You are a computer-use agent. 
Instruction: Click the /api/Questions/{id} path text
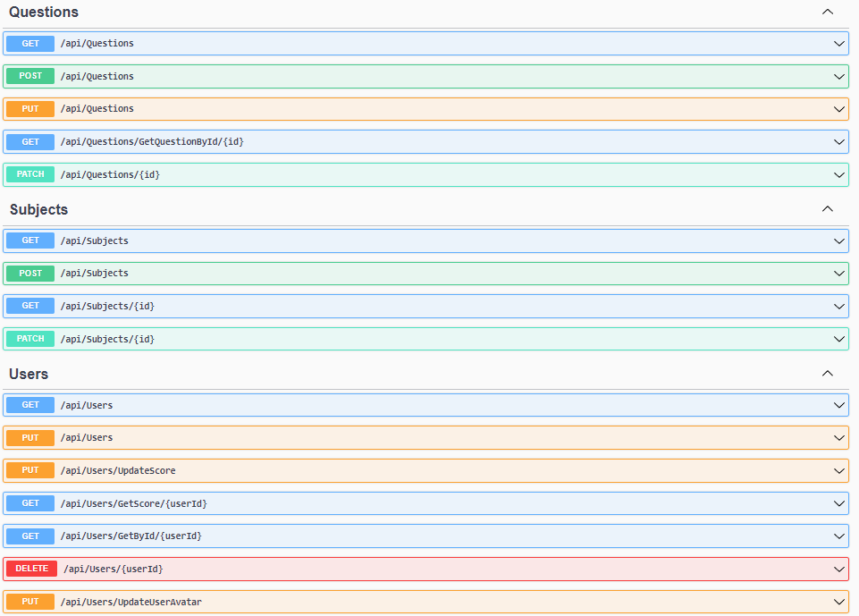(110, 175)
